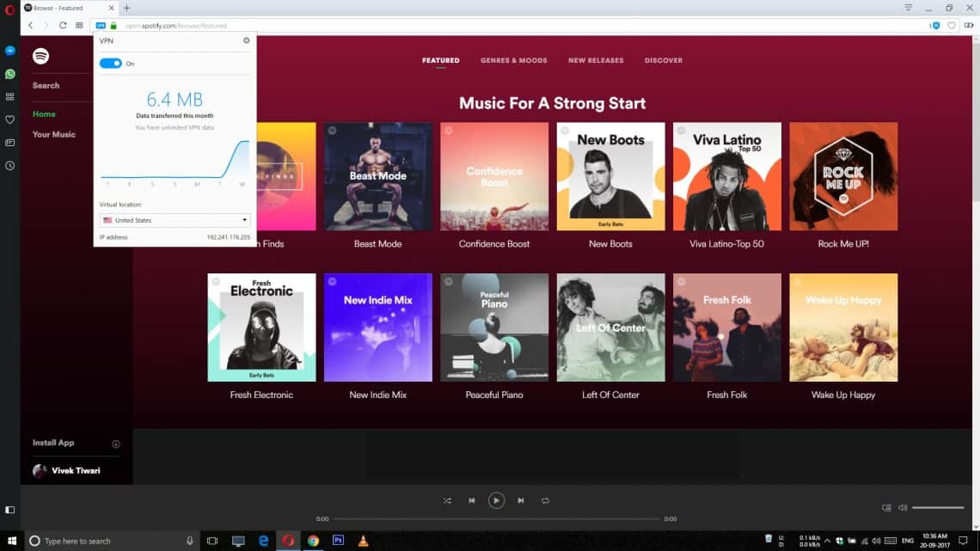This screenshot has height=551, width=980.
Task: Open devices available icon
Action: point(886,507)
